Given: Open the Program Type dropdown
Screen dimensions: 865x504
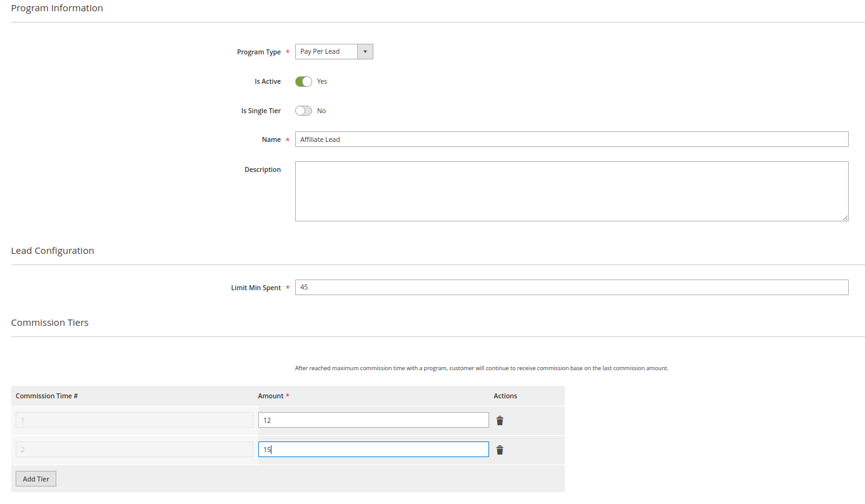Looking at the screenshot, I should (334, 52).
